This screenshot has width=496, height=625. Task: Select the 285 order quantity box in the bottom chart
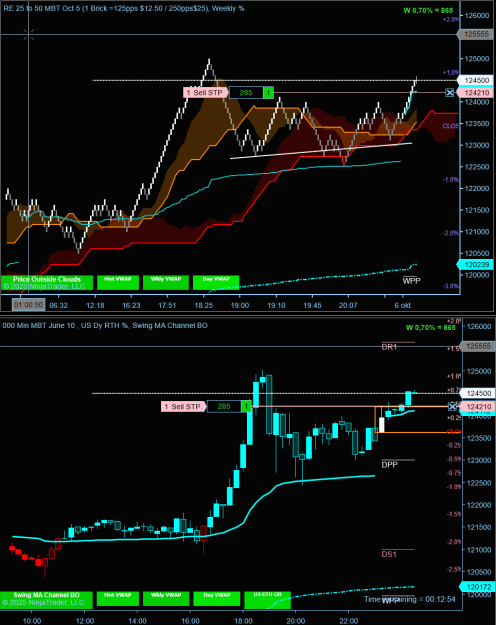(x=224, y=407)
